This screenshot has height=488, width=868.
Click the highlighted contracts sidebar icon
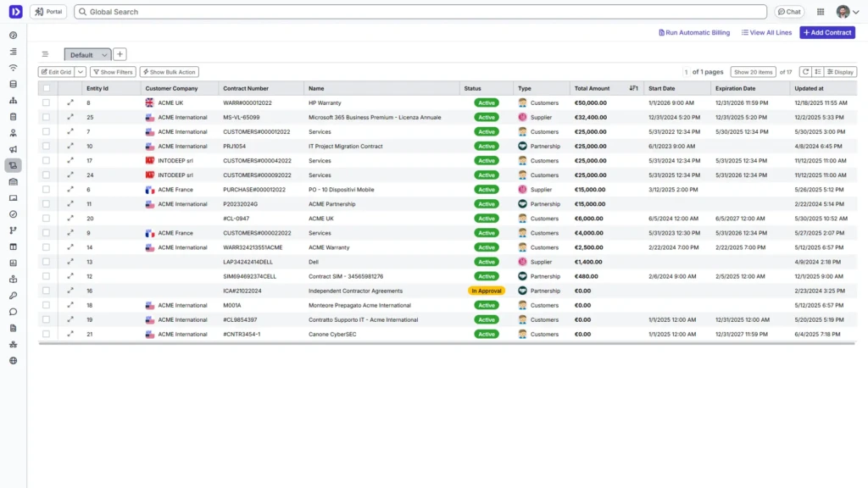point(14,165)
